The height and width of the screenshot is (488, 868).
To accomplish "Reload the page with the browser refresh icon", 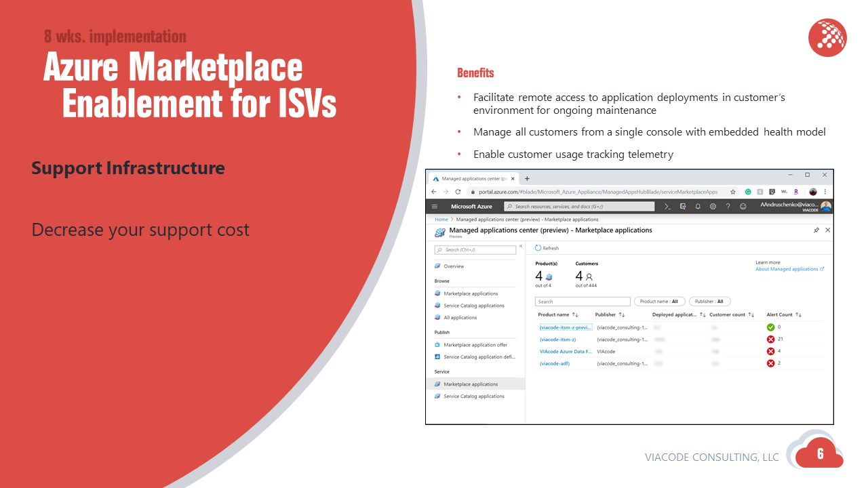I will [x=458, y=192].
